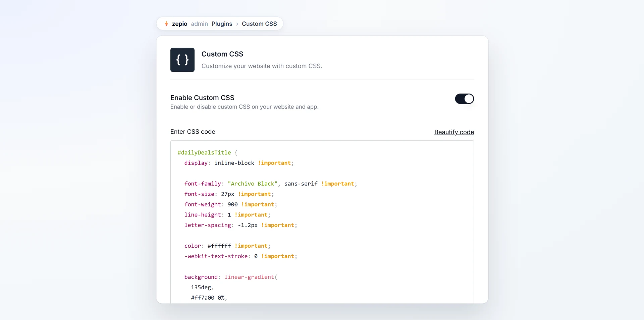This screenshot has height=320, width=644.
Task: Click the Custom CSS heading
Action: coord(222,54)
